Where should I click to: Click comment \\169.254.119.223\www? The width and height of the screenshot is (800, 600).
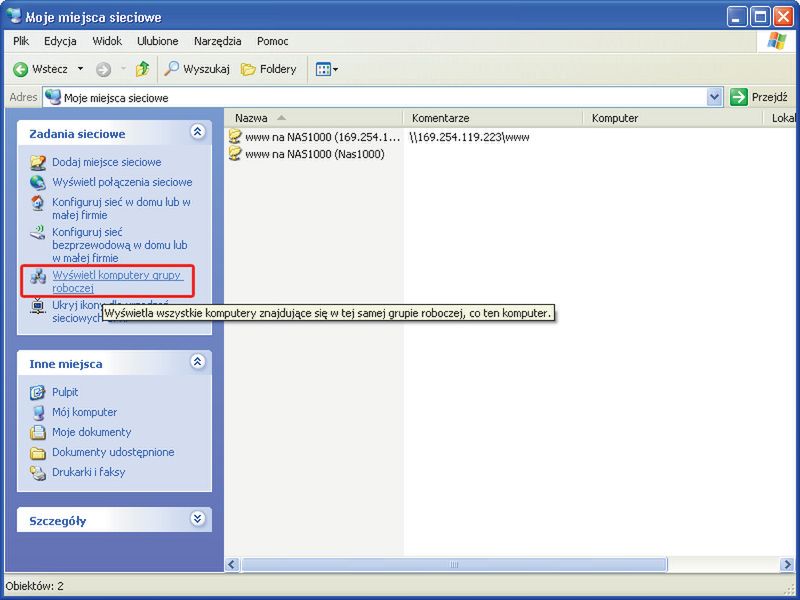tap(469, 137)
